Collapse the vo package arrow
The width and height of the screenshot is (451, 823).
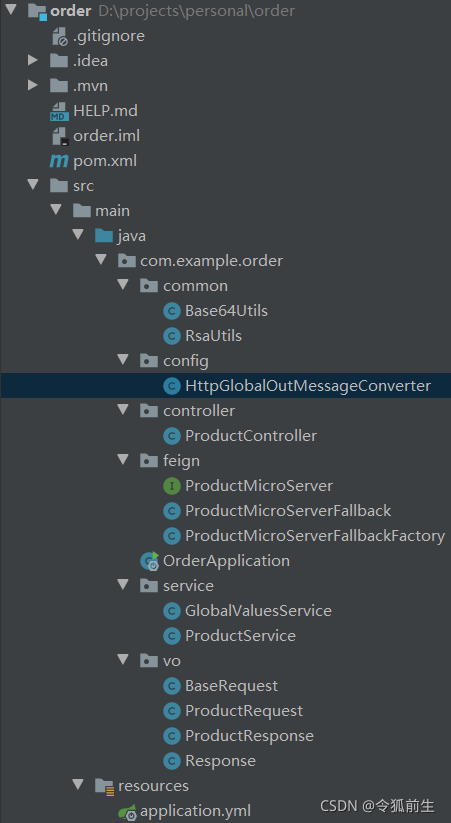click(x=123, y=660)
